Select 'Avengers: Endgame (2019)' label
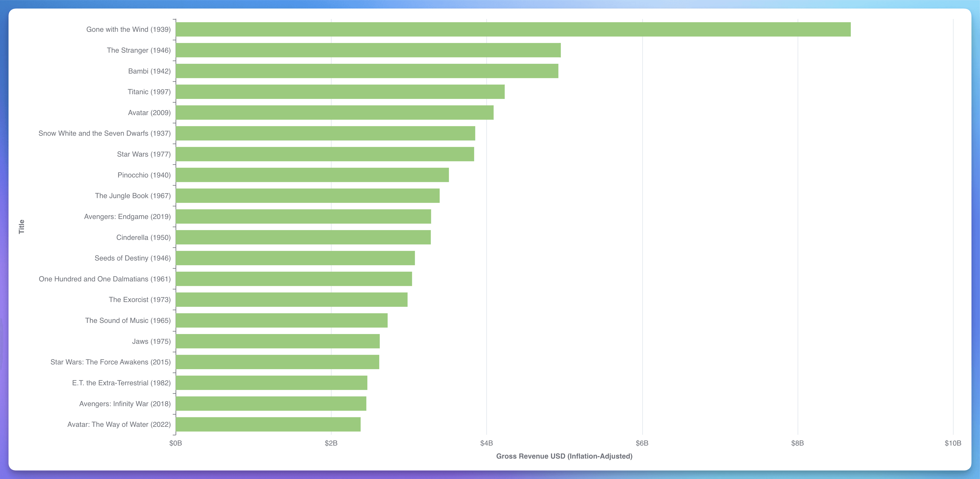Image resolution: width=980 pixels, height=479 pixels. (127, 216)
